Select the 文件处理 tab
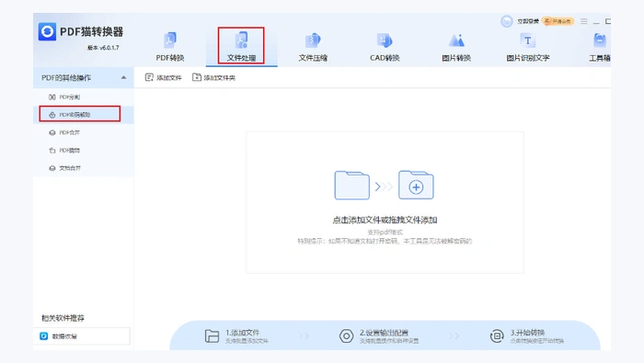 (x=241, y=47)
